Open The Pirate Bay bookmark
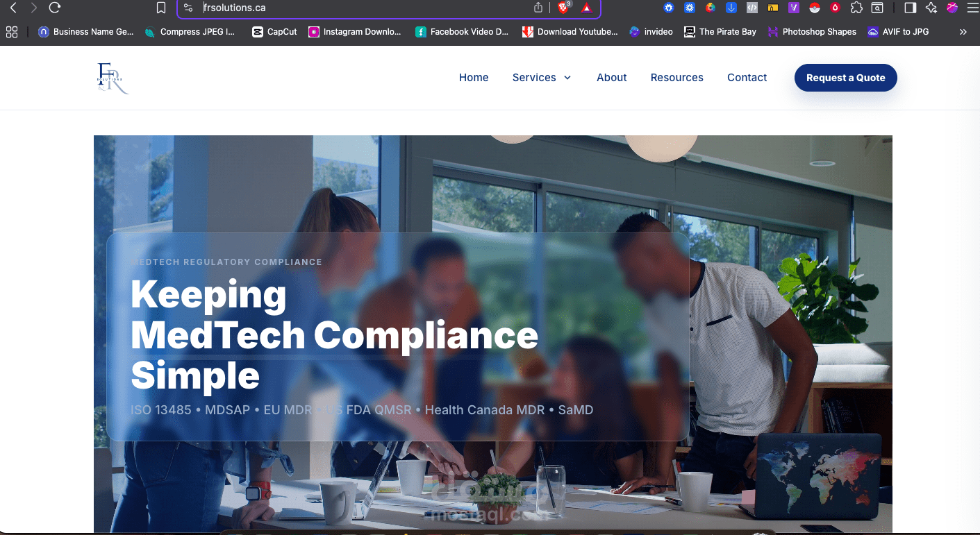 (720, 31)
